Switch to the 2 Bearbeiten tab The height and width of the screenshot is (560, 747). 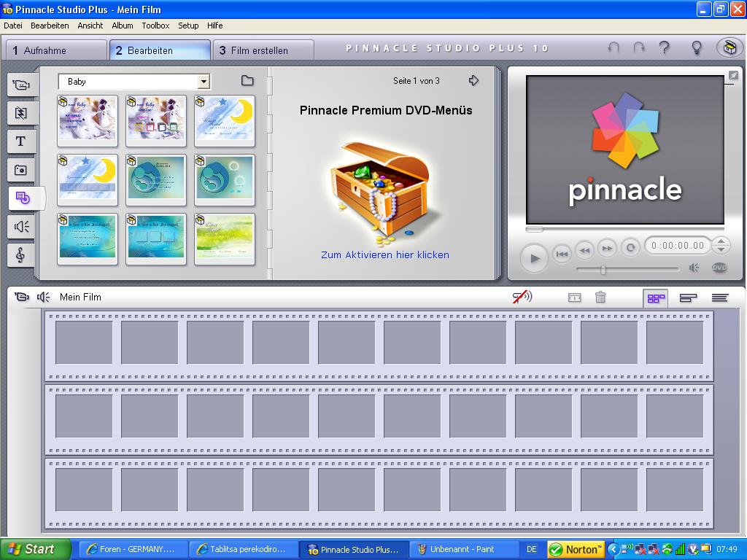(x=160, y=50)
